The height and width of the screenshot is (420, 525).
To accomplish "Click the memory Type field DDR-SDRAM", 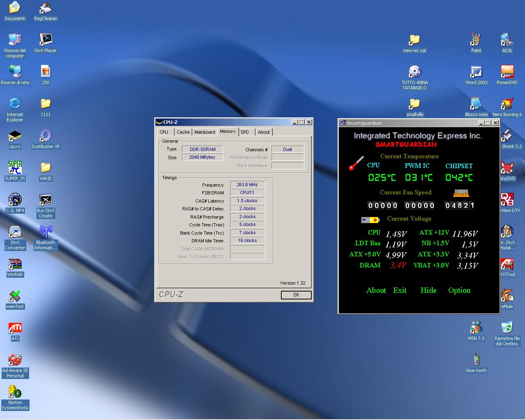I will [203, 149].
